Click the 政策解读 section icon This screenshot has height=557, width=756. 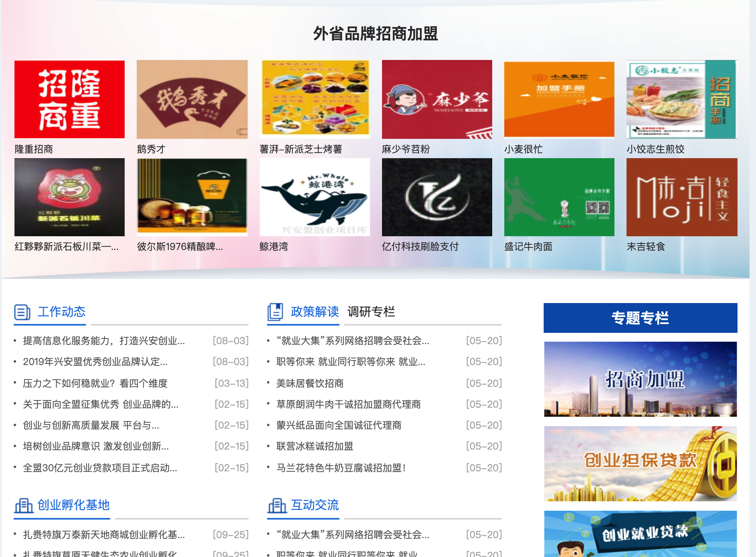[275, 312]
